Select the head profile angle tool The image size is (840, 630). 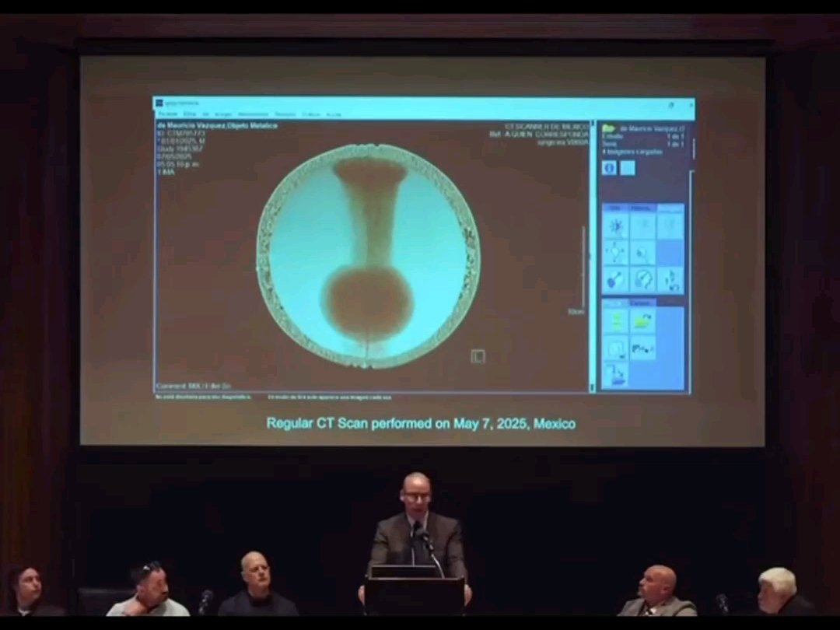point(643,280)
